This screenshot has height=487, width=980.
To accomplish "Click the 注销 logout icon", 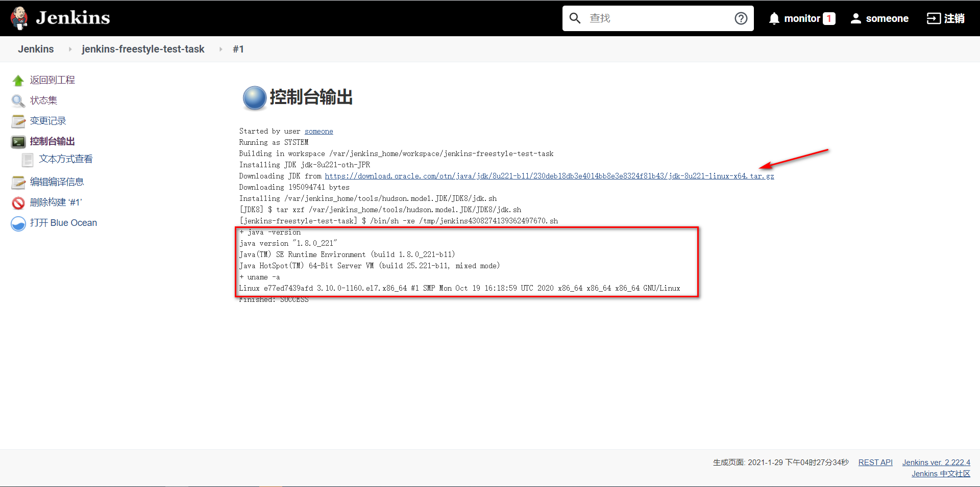I will coord(934,18).
